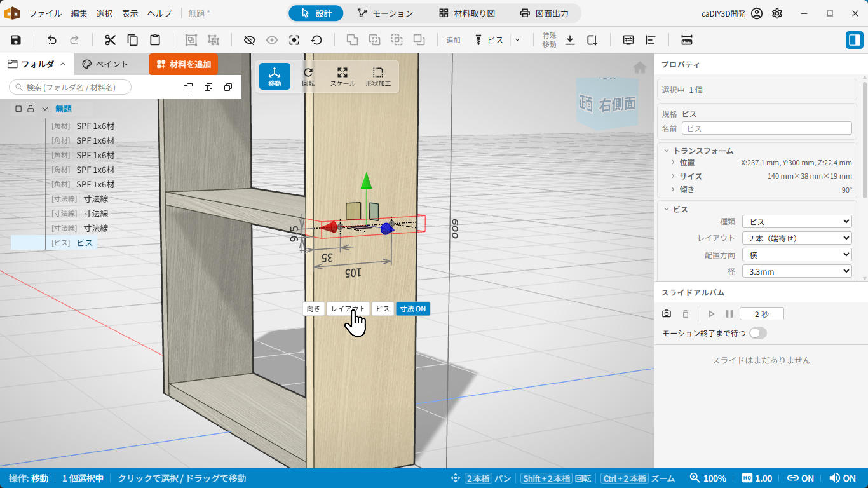
Task: Click the folder search input field
Action: 70,87
